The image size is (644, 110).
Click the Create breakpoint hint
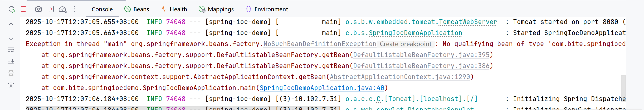[x=405, y=44]
